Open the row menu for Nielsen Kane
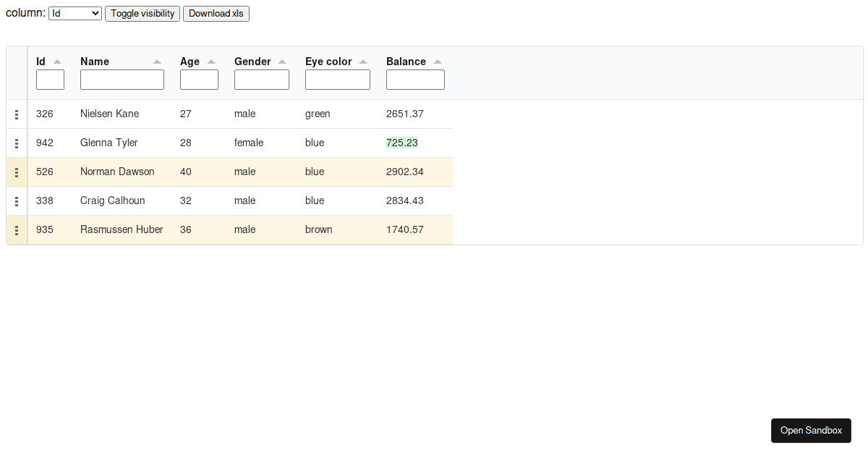 pyautogui.click(x=17, y=114)
